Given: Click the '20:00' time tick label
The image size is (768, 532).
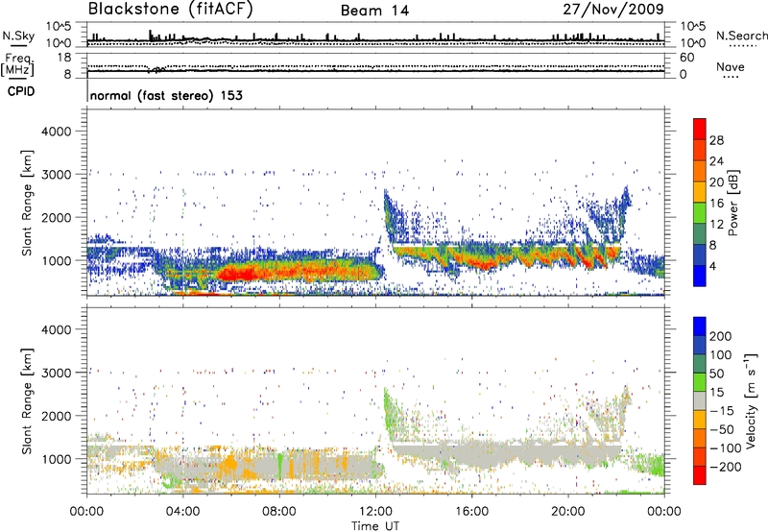Looking at the screenshot, I should click(x=567, y=512).
